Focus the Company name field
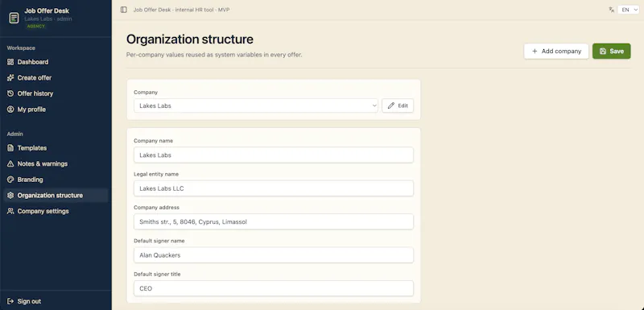 (274, 155)
